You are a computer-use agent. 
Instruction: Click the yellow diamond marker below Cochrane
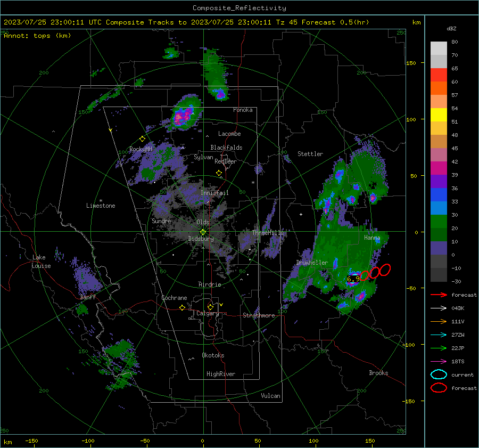pos(183,308)
